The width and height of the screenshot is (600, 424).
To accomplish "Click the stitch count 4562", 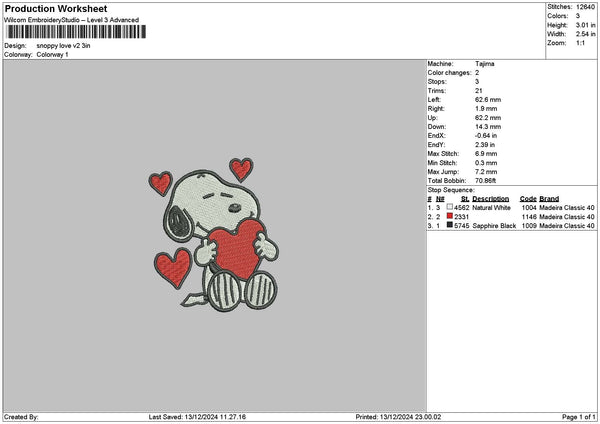I will (x=461, y=208).
